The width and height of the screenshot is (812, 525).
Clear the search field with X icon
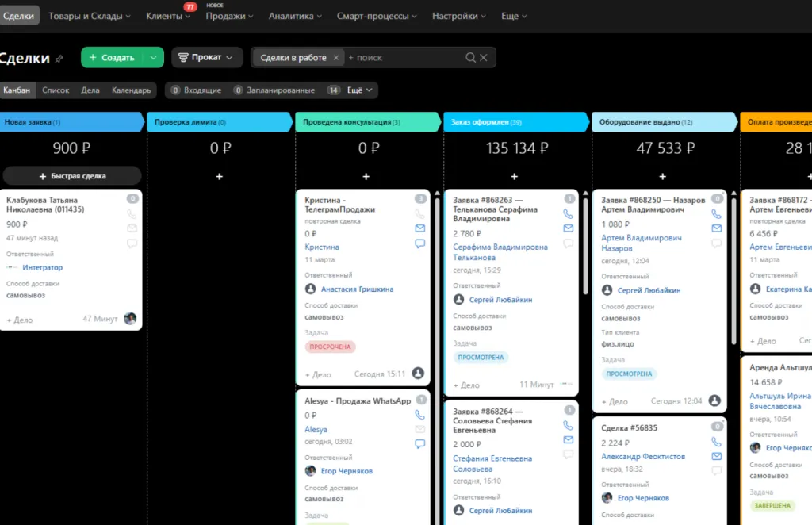pyautogui.click(x=483, y=57)
